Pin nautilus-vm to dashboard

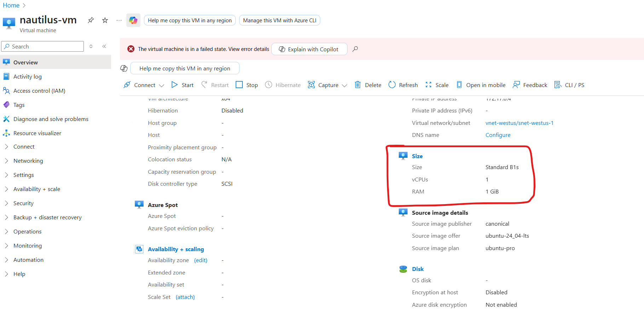(x=91, y=20)
